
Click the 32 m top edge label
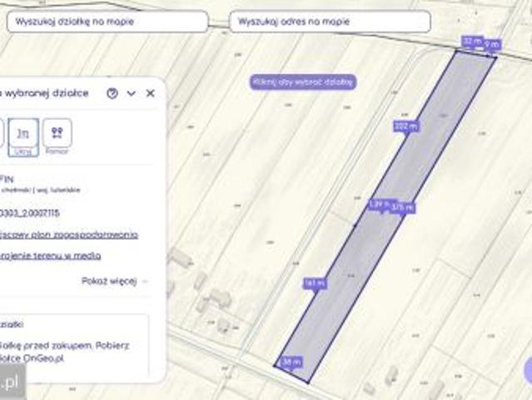[472, 40]
